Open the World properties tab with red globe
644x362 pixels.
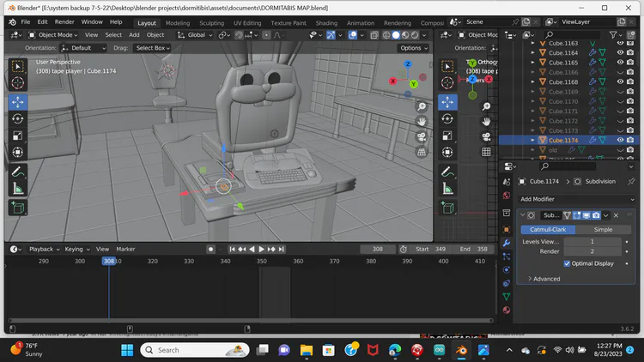coord(507,196)
